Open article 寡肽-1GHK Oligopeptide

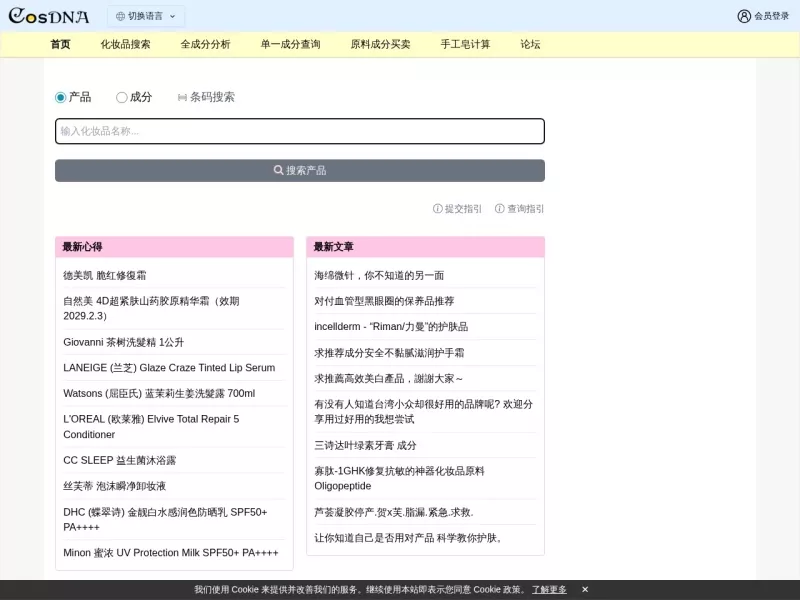click(399, 478)
